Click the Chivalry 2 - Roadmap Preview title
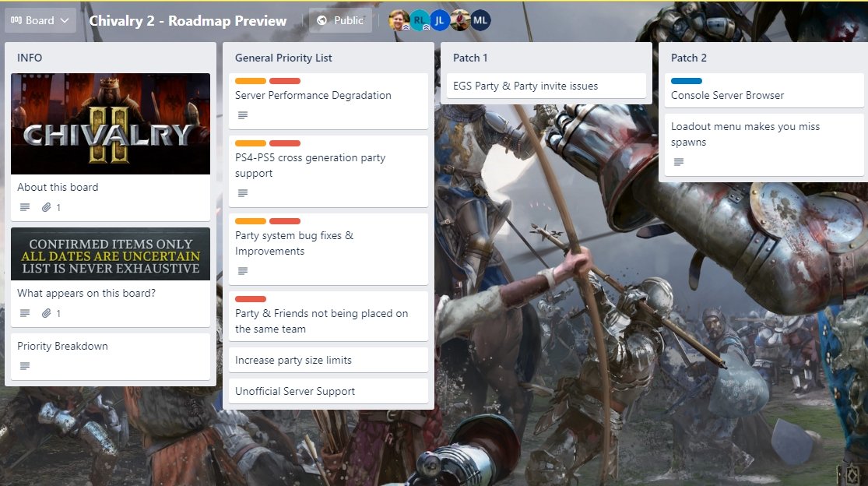The image size is (868, 486). 188,20
